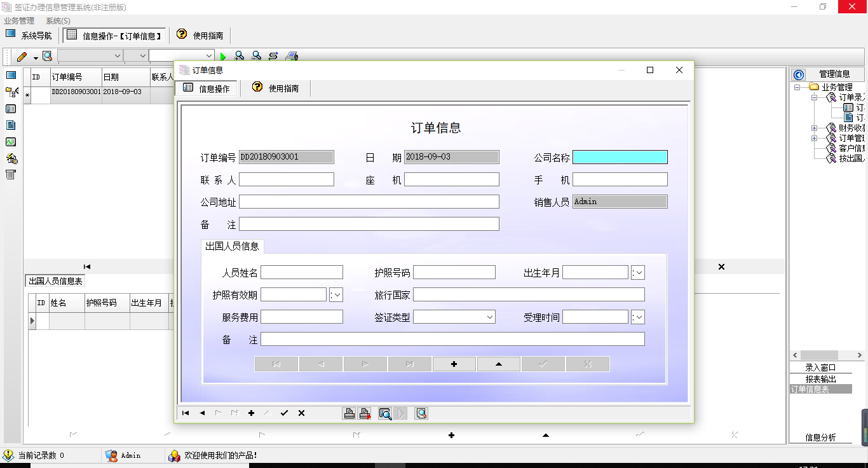Click the first printer icon in the dialog's bottom bar
The height and width of the screenshot is (468, 868).
[349, 413]
